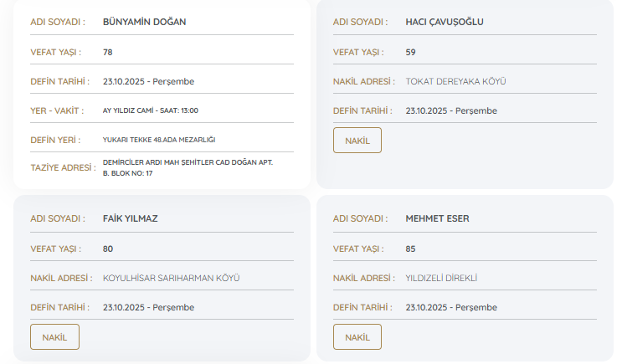Click the TAZİYE ADRESİ label
Image resolution: width=622 pixels, height=364 pixels.
pos(63,167)
